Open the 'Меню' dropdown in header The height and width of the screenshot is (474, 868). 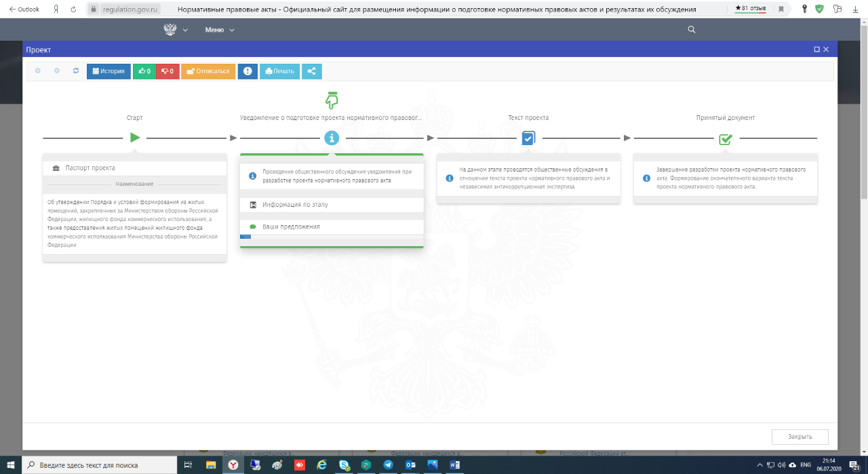click(x=220, y=30)
